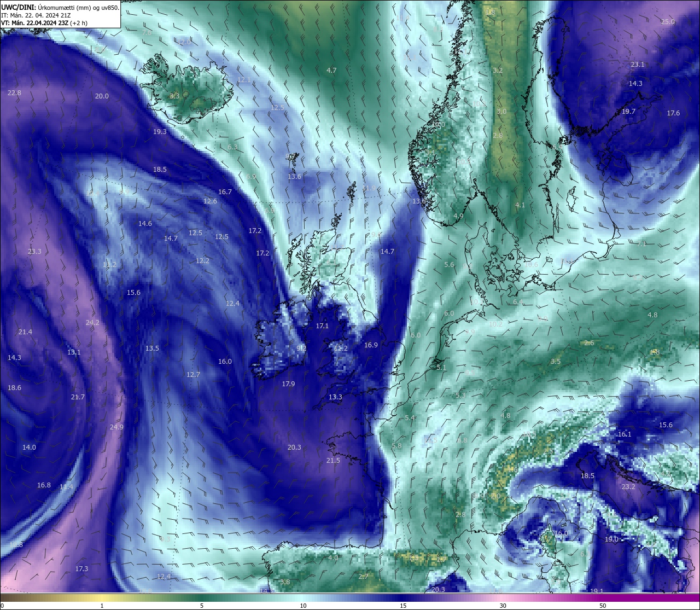Click the map value 23.2
700x610 pixels.
(629, 487)
